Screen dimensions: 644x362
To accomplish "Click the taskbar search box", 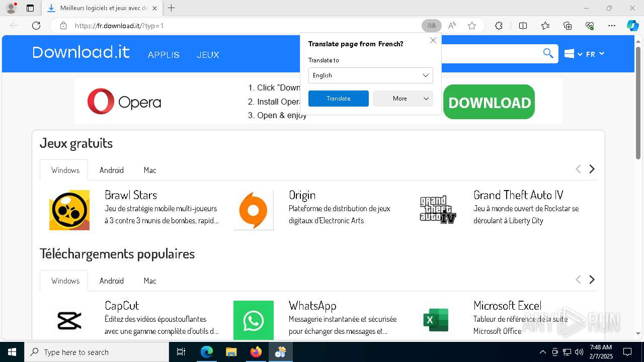I will tap(97, 352).
